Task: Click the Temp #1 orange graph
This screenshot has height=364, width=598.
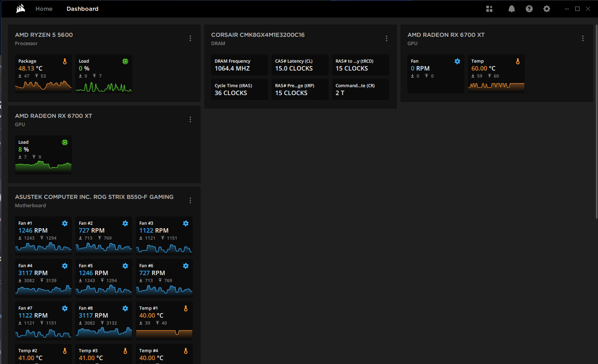Action: (164, 334)
